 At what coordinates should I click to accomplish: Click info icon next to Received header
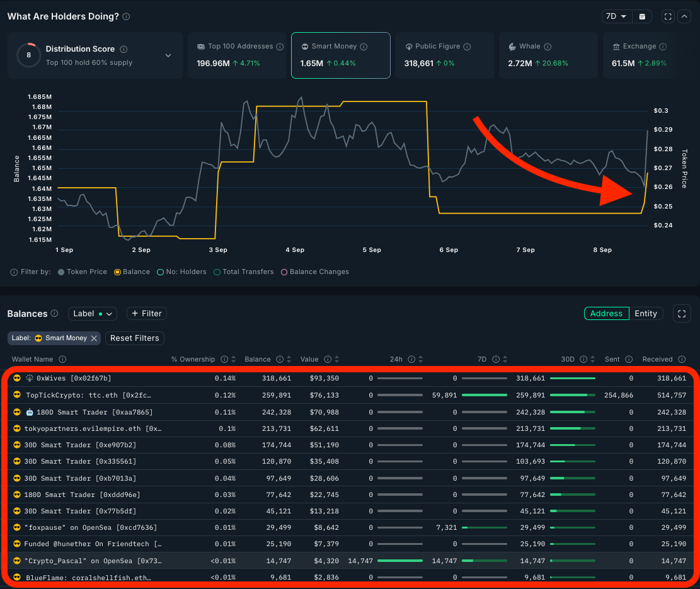pyautogui.click(x=682, y=359)
